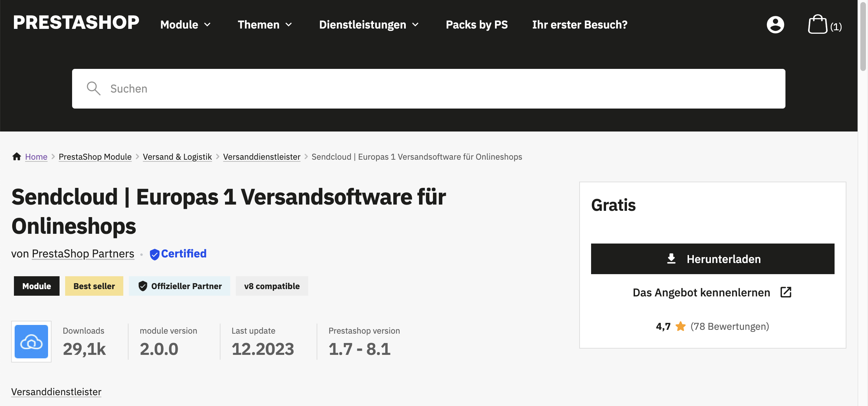Click the cart item count (1)
The width and height of the screenshot is (868, 406).
tap(836, 27)
